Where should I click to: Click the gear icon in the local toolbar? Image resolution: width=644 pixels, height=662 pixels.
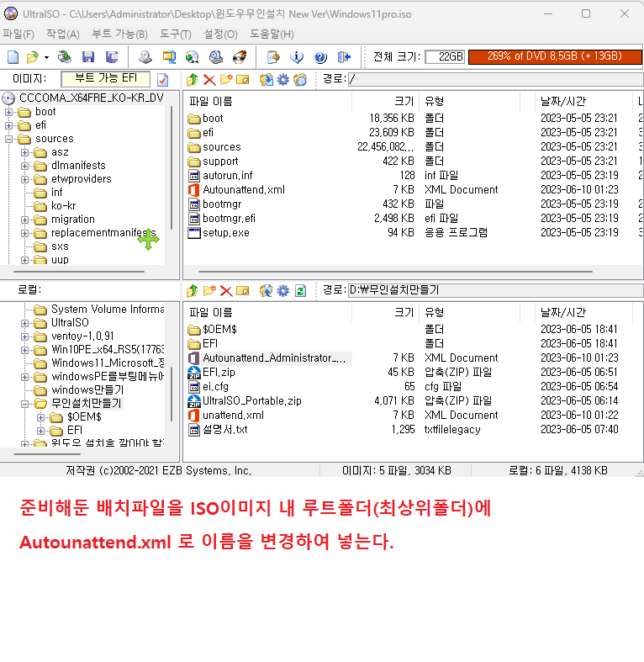pyautogui.click(x=283, y=290)
